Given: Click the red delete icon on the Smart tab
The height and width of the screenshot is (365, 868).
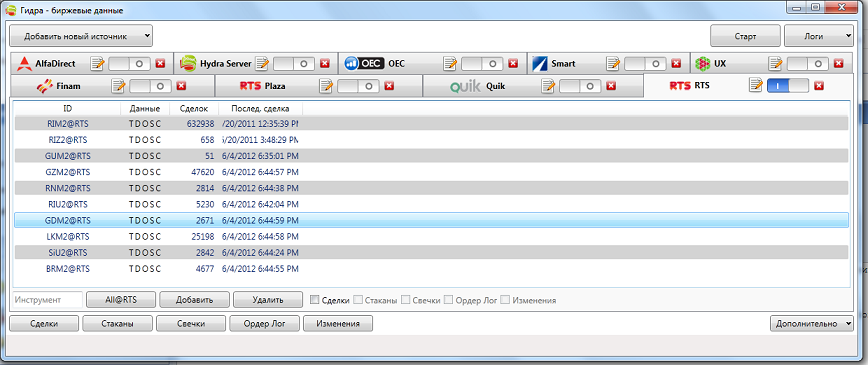Looking at the screenshot, I should [676, 64].
